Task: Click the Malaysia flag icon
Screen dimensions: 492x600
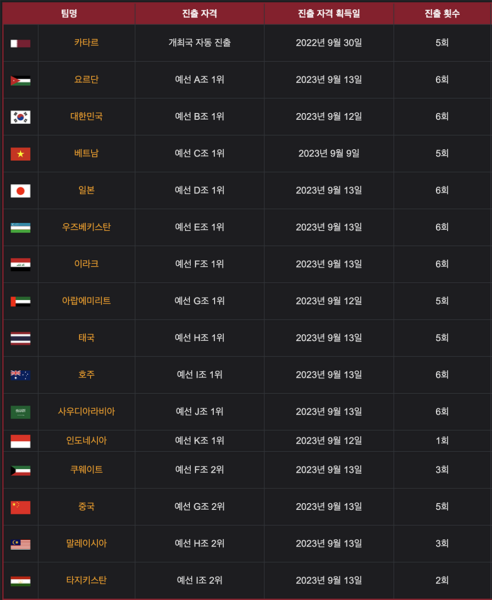Action: click(20, 544)
